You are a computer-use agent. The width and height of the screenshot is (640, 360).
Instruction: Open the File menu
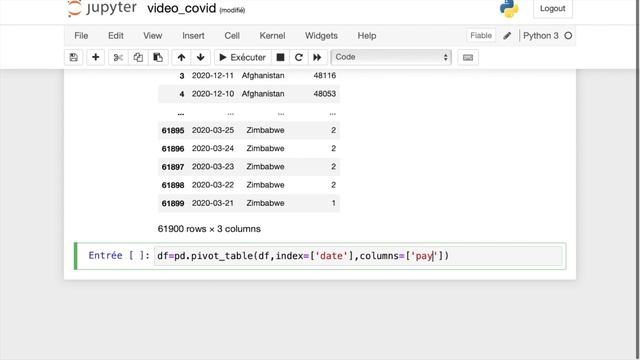pos(81,36)
